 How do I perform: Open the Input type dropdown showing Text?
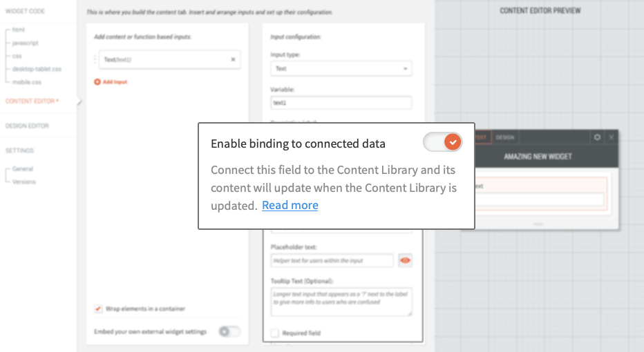(x=341, y=68)
